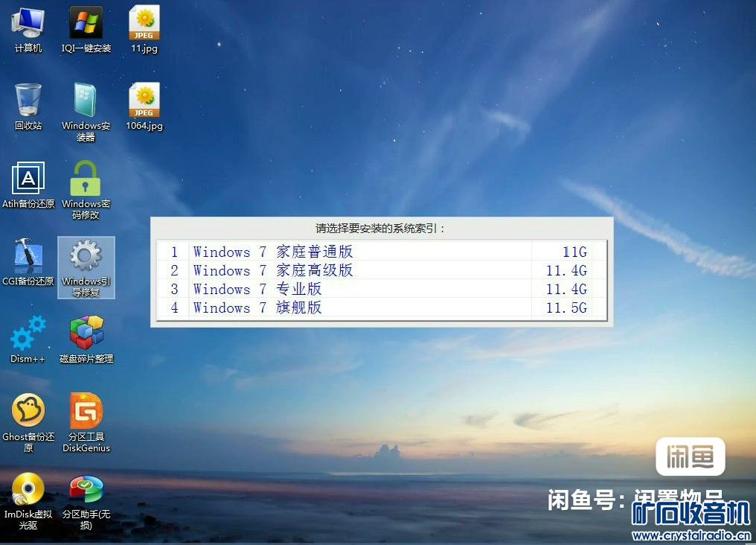This screenshot has height=545, width=756.
Task: Launch the IQI一键安装 shortcut
Action: (x=86, y=29)
